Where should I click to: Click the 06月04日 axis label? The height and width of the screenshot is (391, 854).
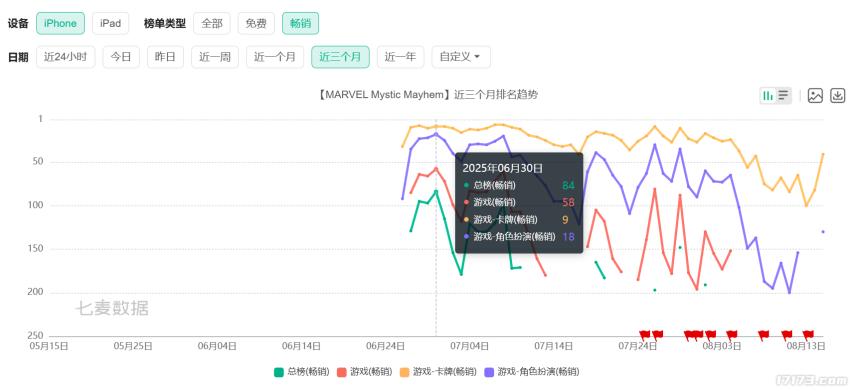click(x=218, y=346)
